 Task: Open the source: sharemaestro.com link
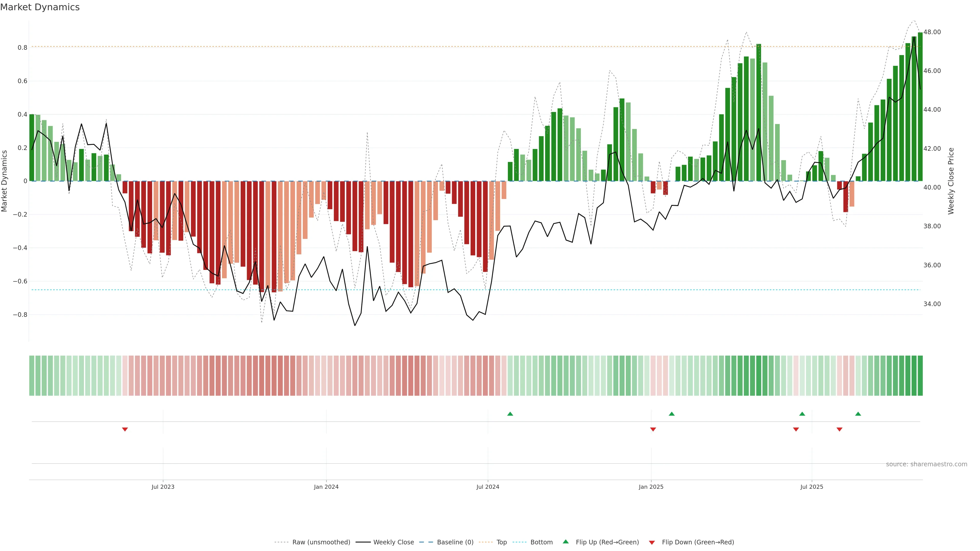pyautogui.click(x=926, y=464)
